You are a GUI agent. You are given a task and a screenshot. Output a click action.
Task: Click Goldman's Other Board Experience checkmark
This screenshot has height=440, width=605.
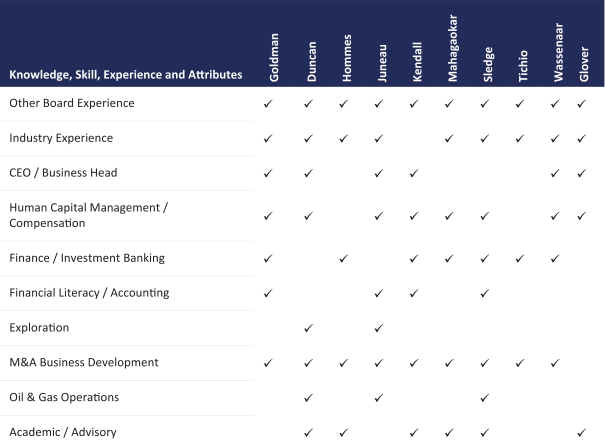pyautogui.click(x=267, y=103)
